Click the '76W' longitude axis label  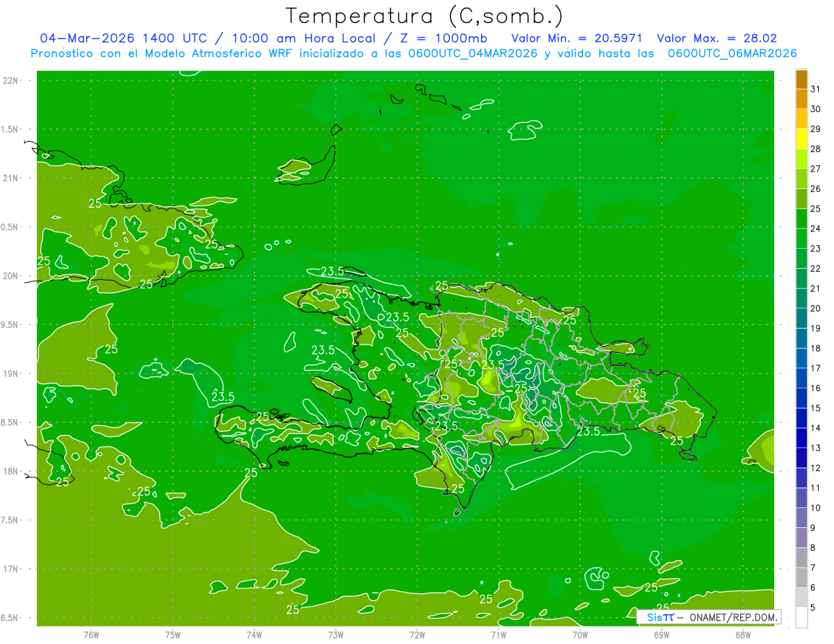[91, 634]
